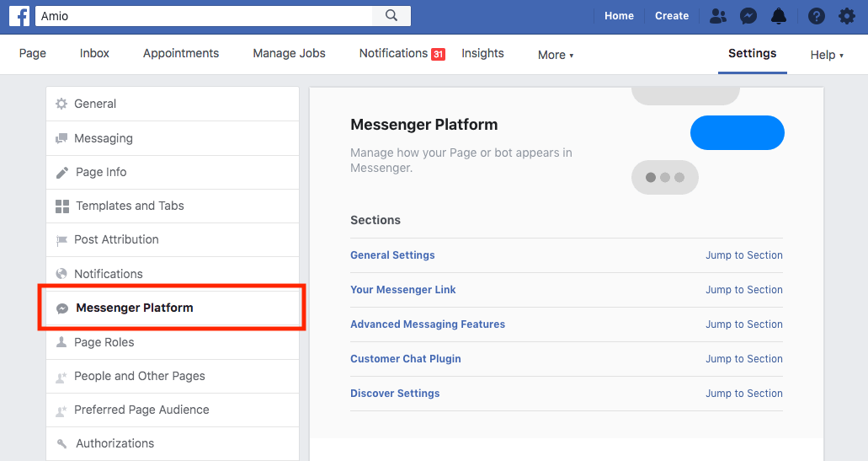Viewport: 868px width, 461px height.
Task: Click the Discover Settings link
Action: point(395,393)
